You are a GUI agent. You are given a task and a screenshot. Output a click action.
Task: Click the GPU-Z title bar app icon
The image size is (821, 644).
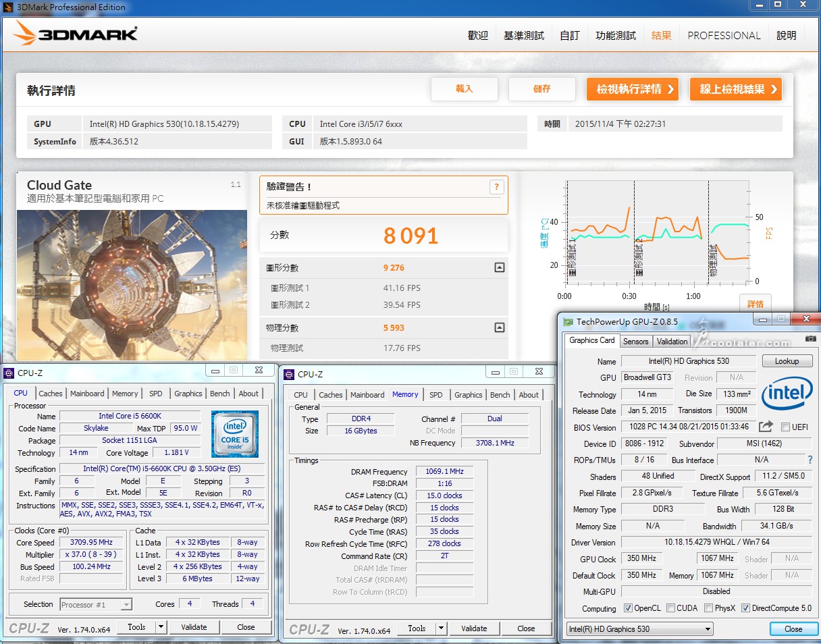(568, 322)
